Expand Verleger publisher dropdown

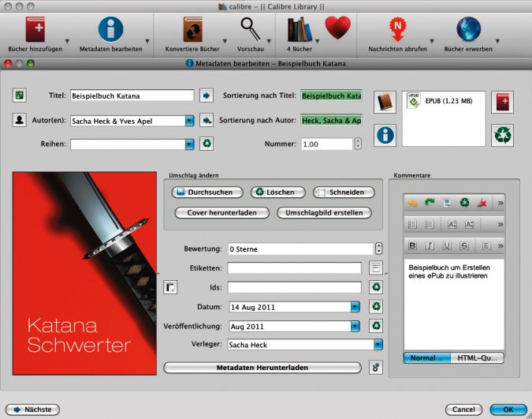tap(378, 345)
